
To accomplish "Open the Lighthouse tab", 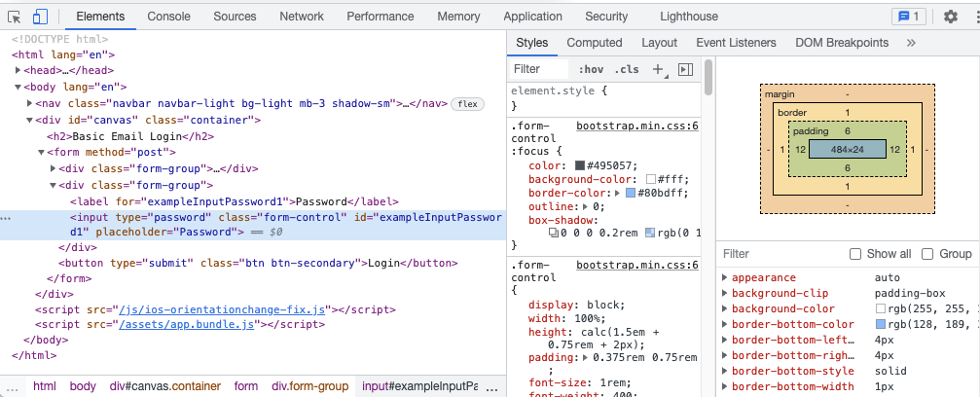I will [689, 17].
